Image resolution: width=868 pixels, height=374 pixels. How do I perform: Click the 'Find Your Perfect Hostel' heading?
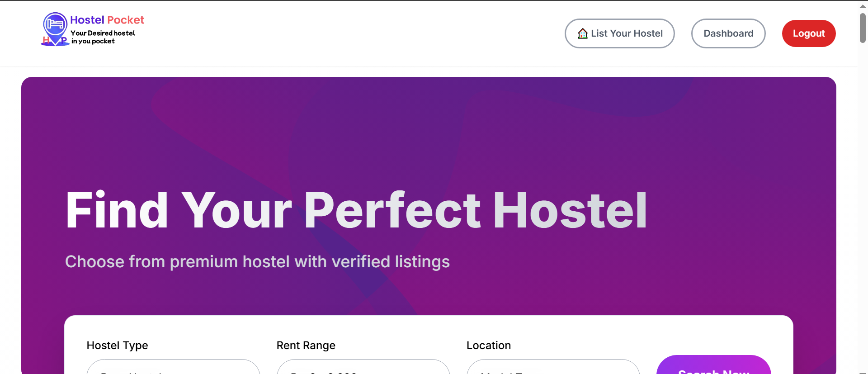point(356,210)
